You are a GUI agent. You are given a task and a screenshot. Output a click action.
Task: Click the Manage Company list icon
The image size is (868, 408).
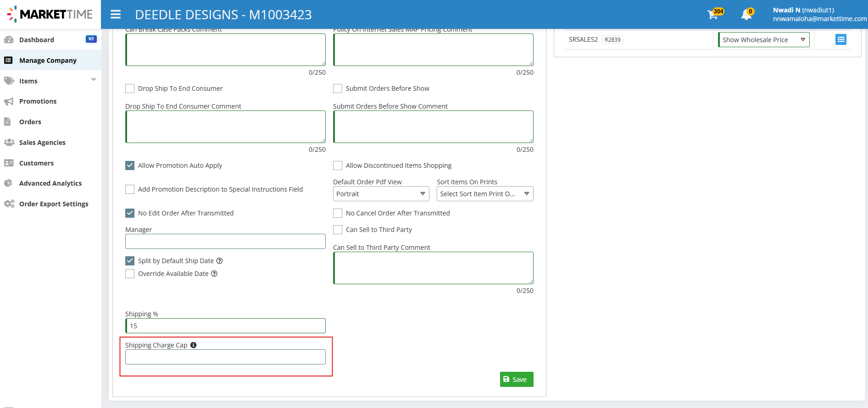click(x=8, y=61)
